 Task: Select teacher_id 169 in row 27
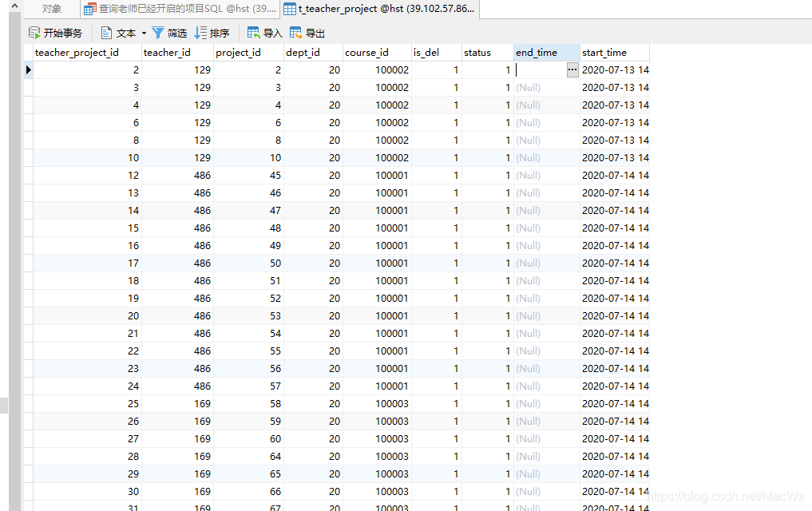click(177, 439)
